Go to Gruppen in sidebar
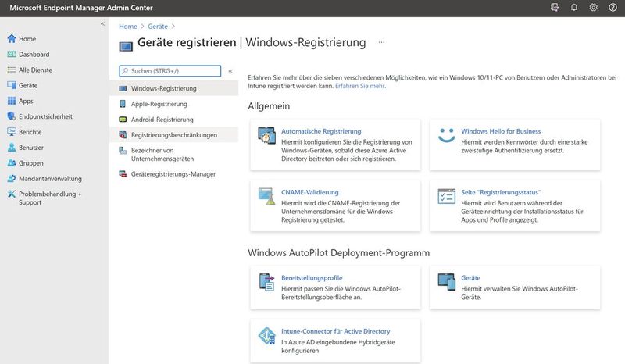Image resolution: width=625 pixels, height=364 pixels. [31, 163]
